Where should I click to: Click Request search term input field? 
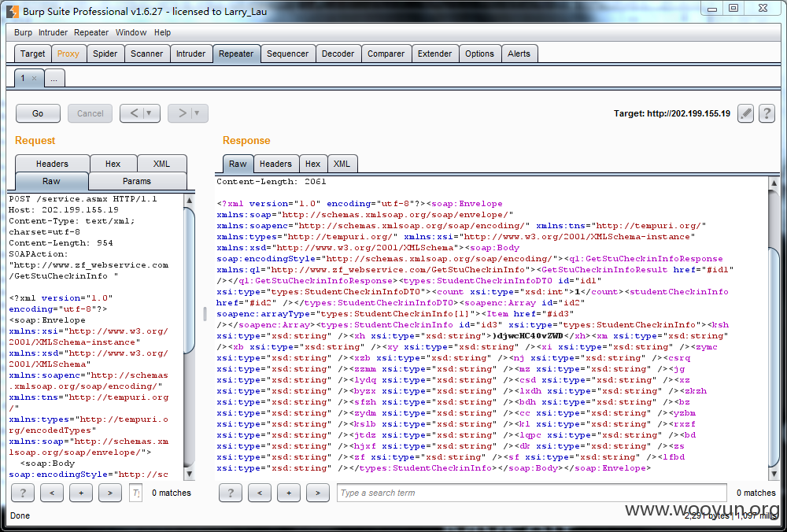click(135, 493)
